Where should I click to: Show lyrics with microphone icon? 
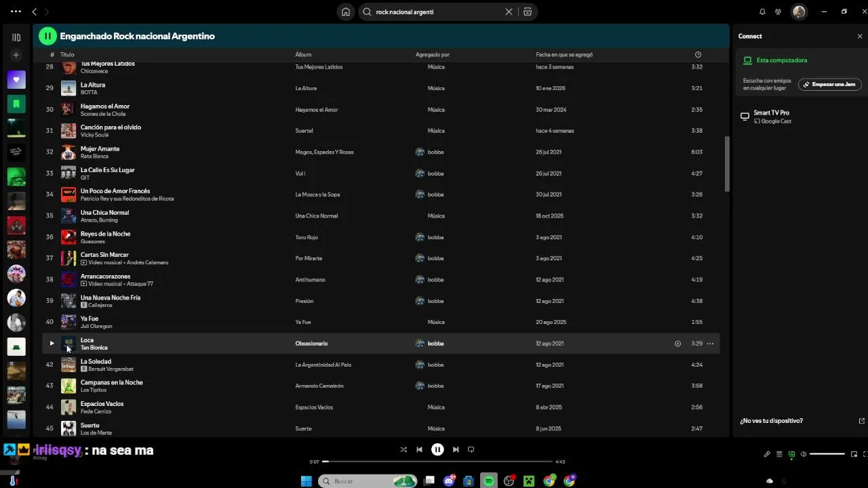pyautogui.click(x=767, y=454)
